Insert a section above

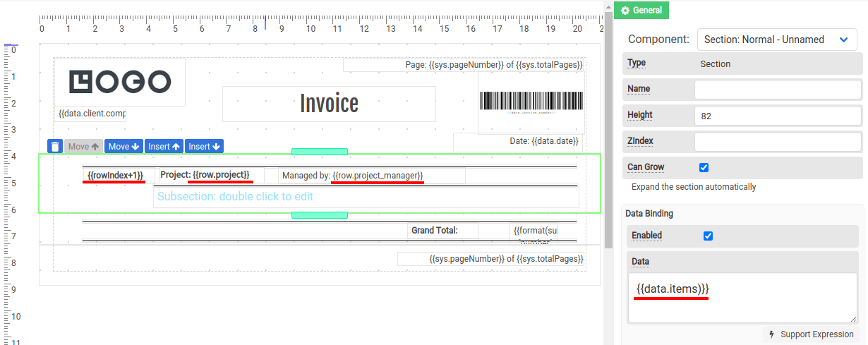tap(164, 147)
